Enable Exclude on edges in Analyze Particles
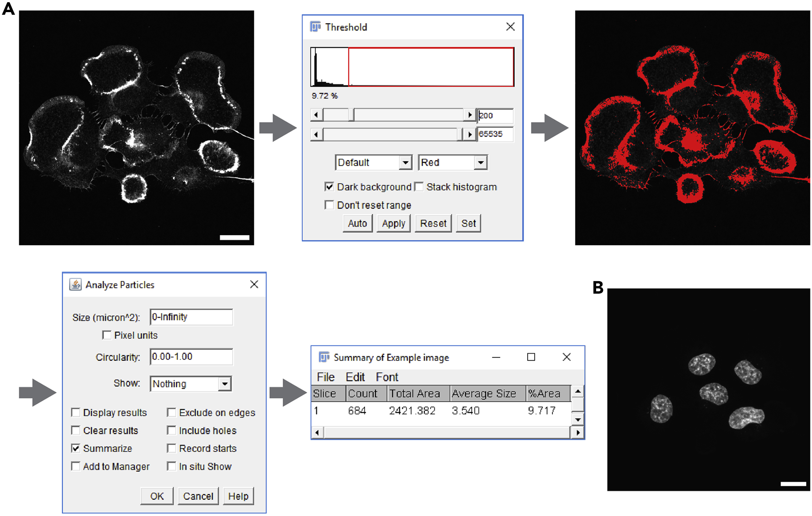 [x=171, y=412]
